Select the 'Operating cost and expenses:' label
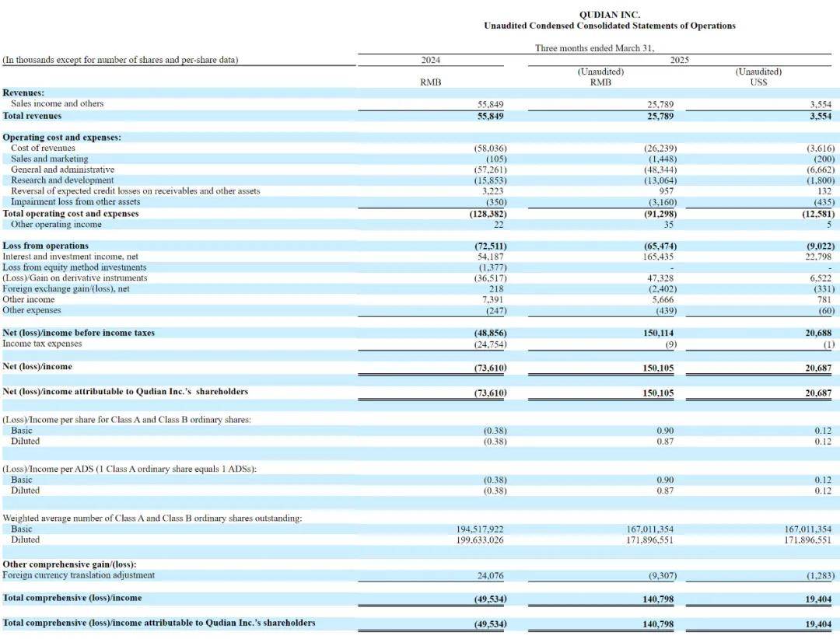840x639 pixels. pos(62,138)
